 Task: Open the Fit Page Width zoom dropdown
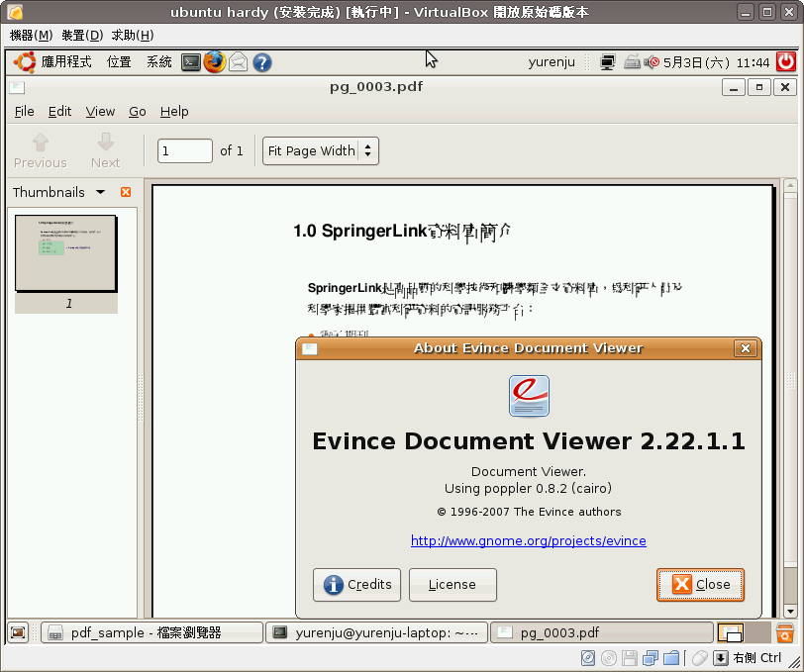[321, 151]
